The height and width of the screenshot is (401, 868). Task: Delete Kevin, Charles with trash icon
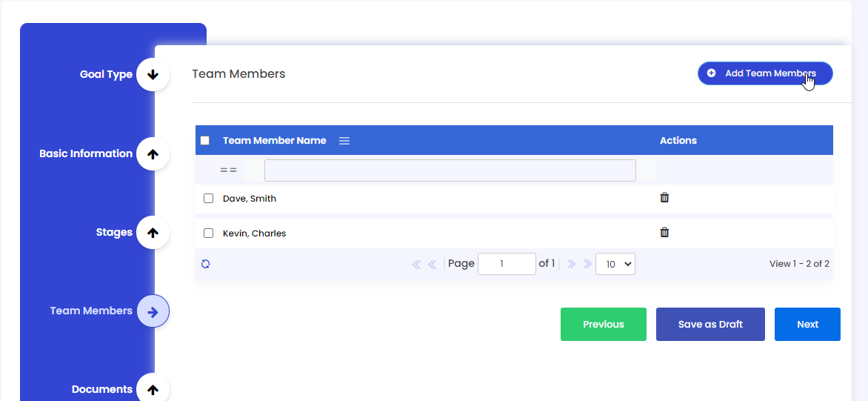664,233
